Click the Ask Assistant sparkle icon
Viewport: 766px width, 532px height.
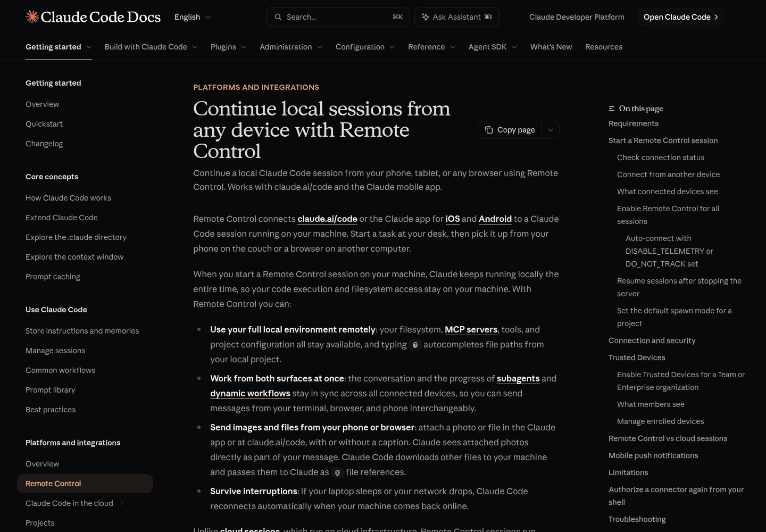coord(426,17)
